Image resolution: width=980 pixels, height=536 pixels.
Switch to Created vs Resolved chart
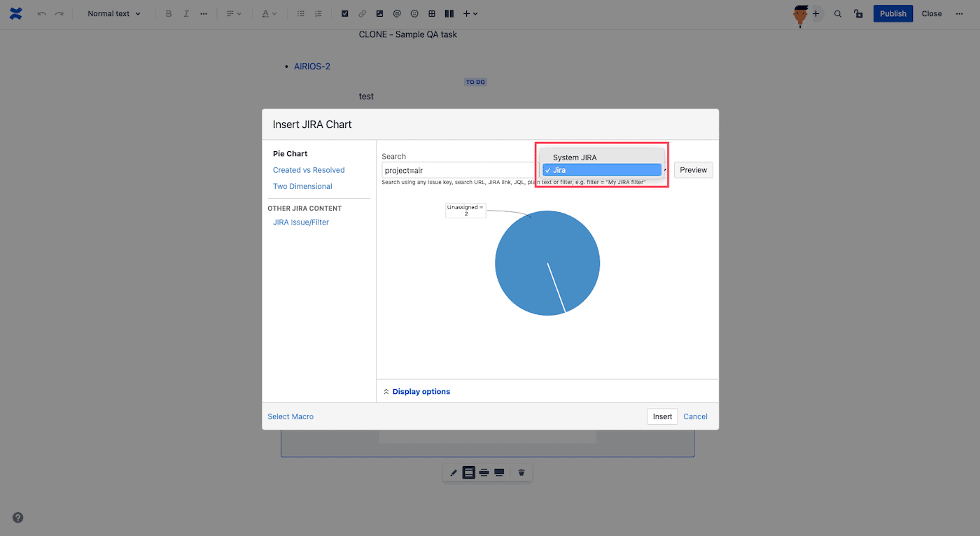click(308, 169)
